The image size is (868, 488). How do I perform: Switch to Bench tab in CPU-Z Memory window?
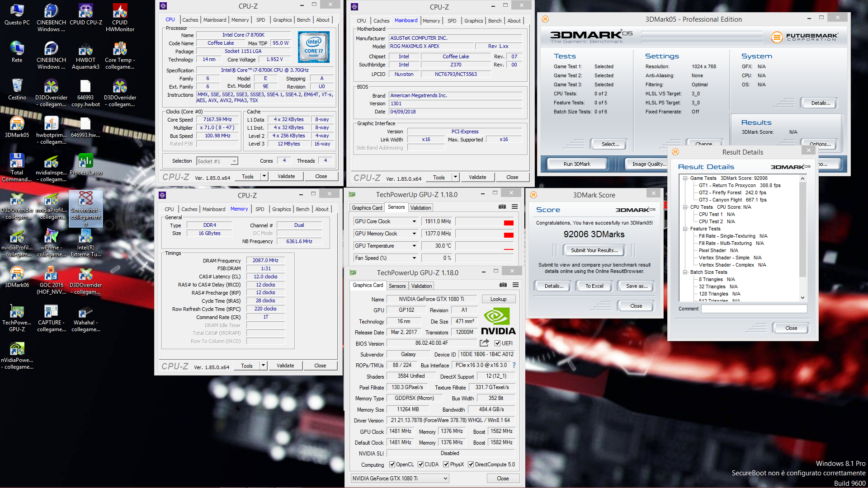click(302, 209)
